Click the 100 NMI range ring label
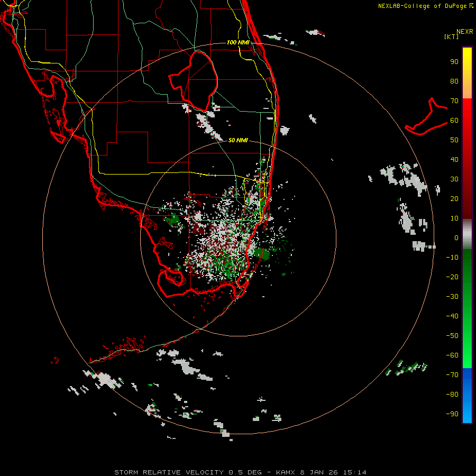 (238, 42)
